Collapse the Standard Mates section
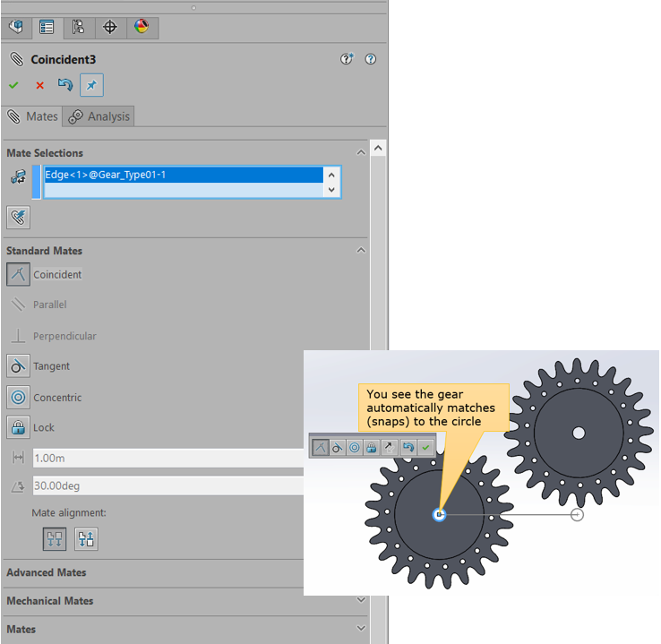This screenshot has width=661, height=644. [x=361, y=251]
